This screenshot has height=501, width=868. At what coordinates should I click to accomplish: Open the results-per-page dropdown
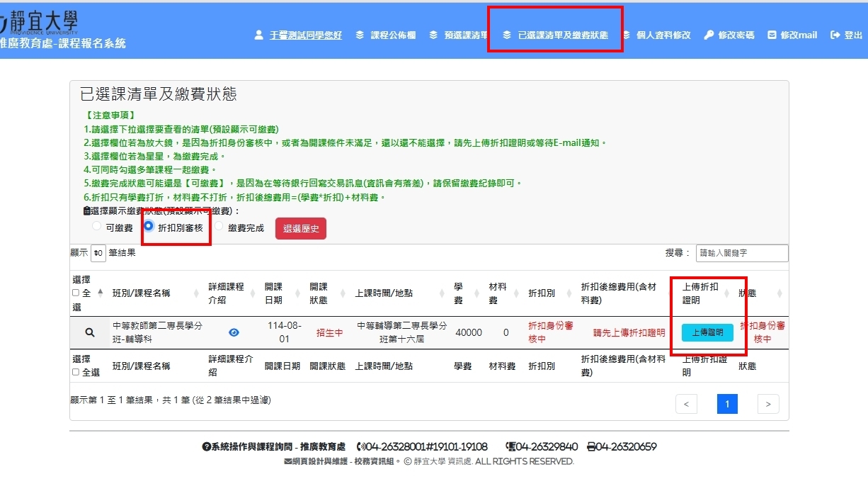pyautogui.click(x=98, y=253)
